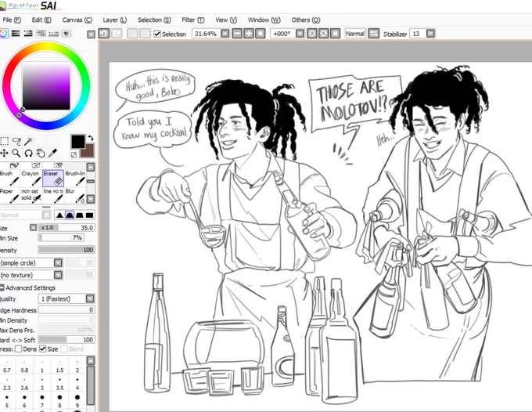The image size is (532, 412).
Task: Select the Move tool
Action: click(x=4, y=154)
